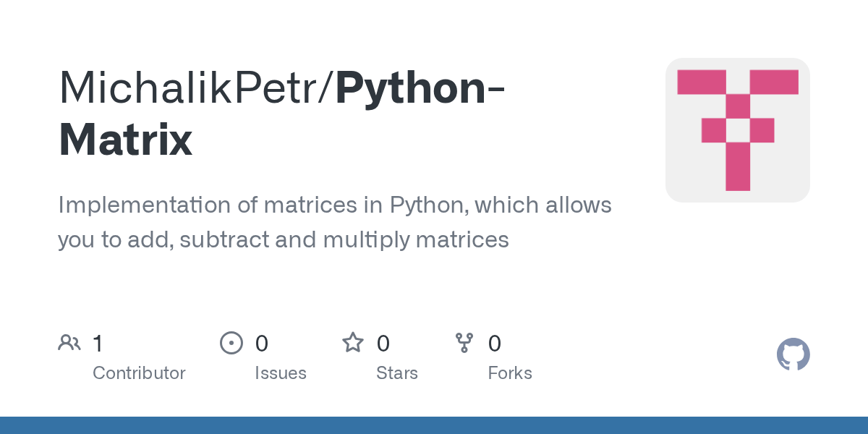Click the word Matrix in the title
This screenshot has width=868, height=434.
coord(126,140)
